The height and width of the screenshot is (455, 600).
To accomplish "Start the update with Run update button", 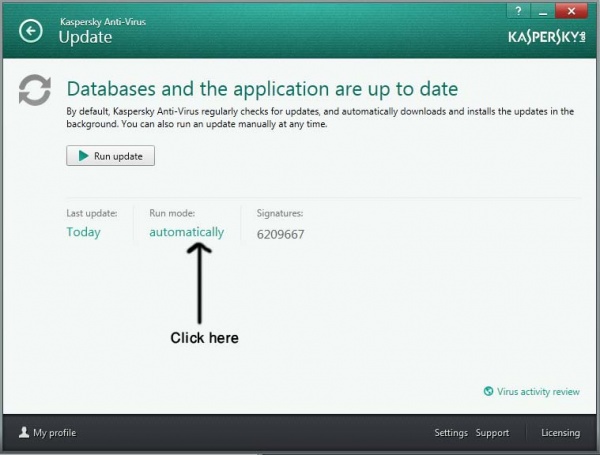I will click(x=111, y=156).
